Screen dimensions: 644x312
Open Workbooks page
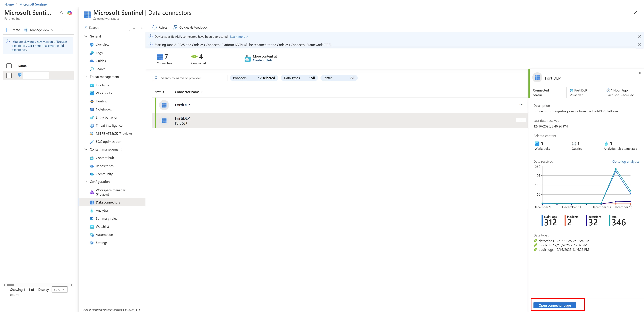[104, 93]
